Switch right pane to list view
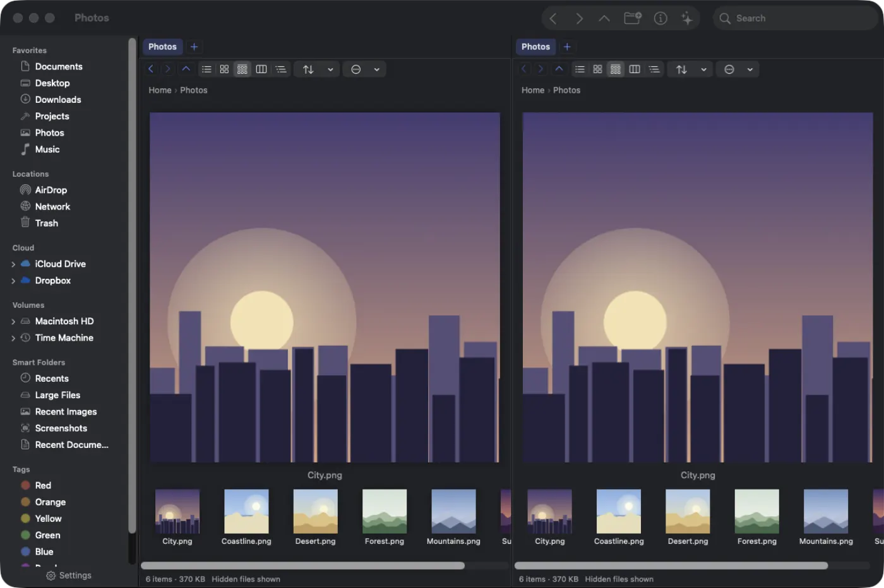This screenshot has width=884, height=588. [x=580, y=69]
